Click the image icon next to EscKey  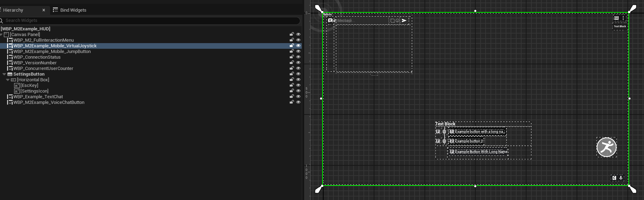(17, 86)
